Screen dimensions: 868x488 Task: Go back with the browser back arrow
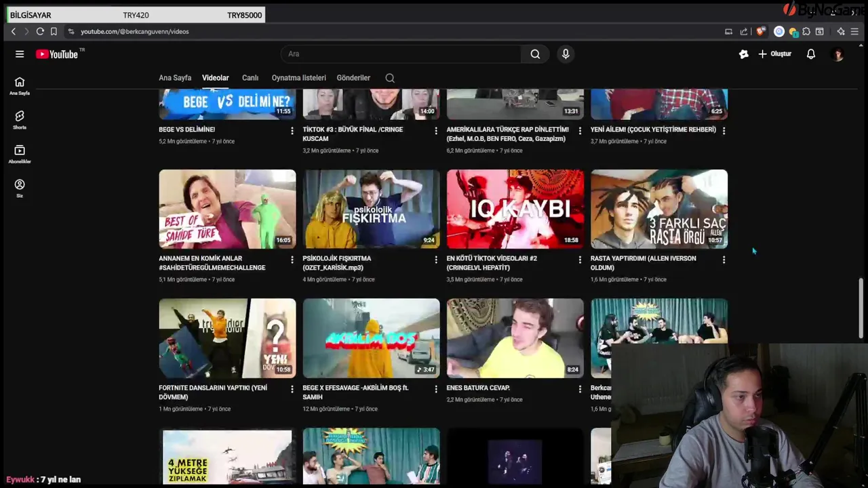point(13,31)
